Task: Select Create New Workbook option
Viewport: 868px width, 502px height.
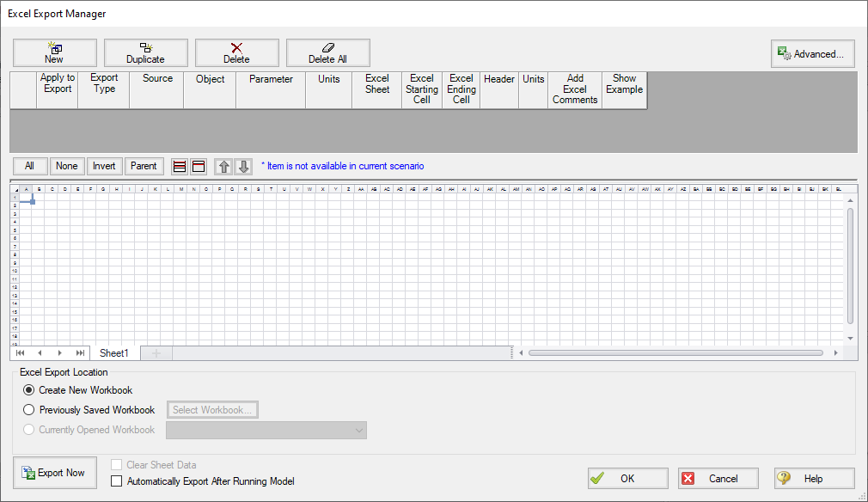Action: (x=28, y=389)
